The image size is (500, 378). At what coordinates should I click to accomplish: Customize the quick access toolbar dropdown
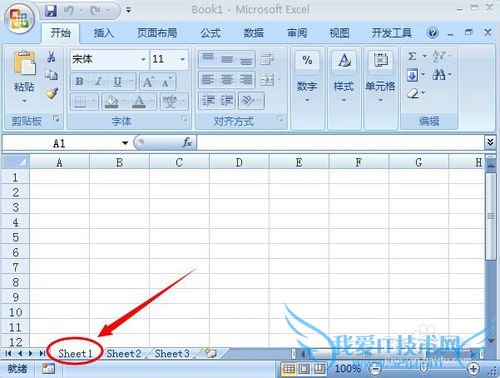click(x=128, y=10)
